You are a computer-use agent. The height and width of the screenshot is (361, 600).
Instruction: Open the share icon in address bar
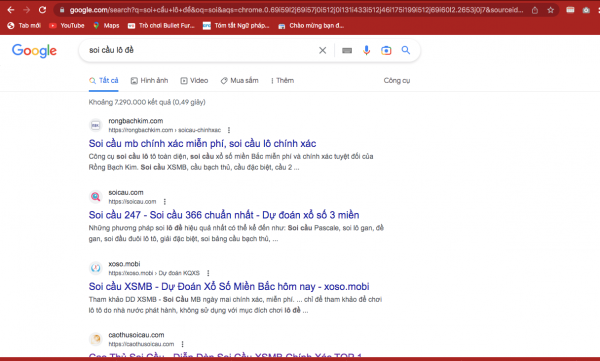535,10
